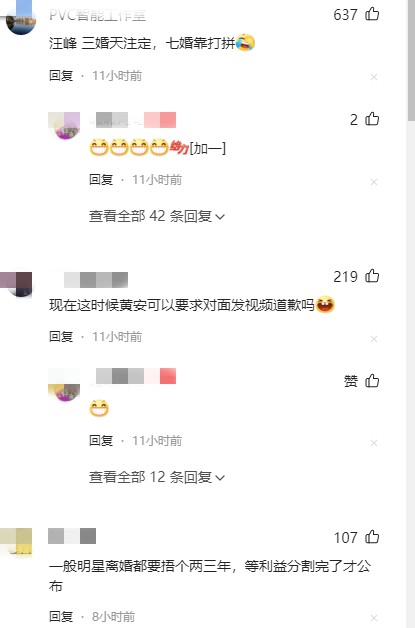The width and height of the screenshot is (415, 628).
Task: Expand 查看全部 42 条回复
Action: click(x=157, y=216)
